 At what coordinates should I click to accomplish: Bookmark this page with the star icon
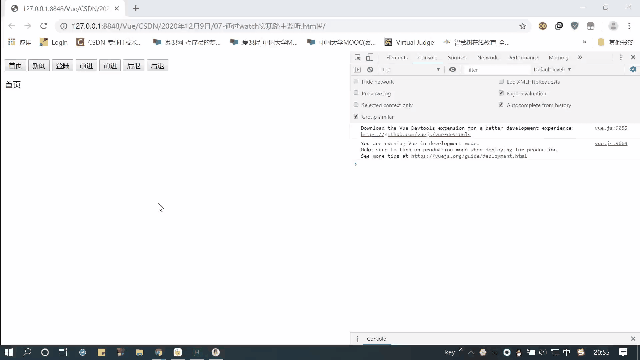522,26
